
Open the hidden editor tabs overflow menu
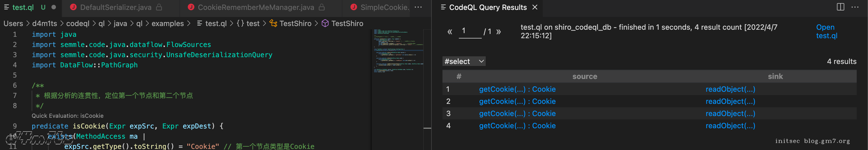(x=418, y=7)
